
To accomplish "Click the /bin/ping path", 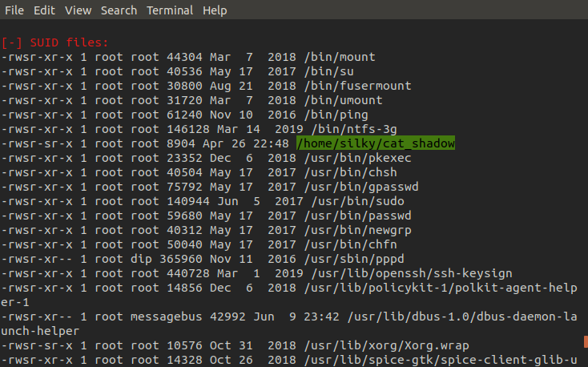I will tap(336, 115).
